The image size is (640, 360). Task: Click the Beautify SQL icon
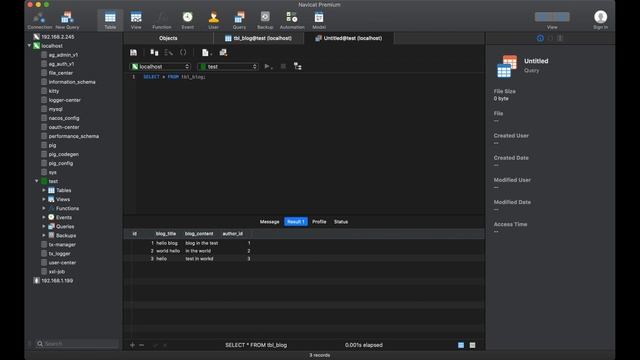(169, 53)
